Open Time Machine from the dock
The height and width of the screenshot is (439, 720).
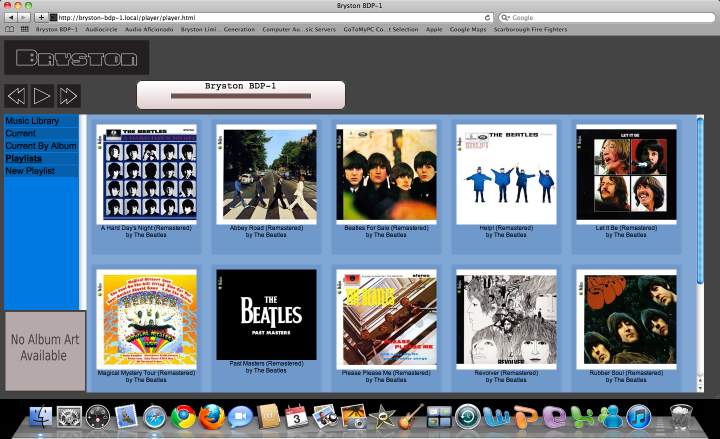coord(467,417)
